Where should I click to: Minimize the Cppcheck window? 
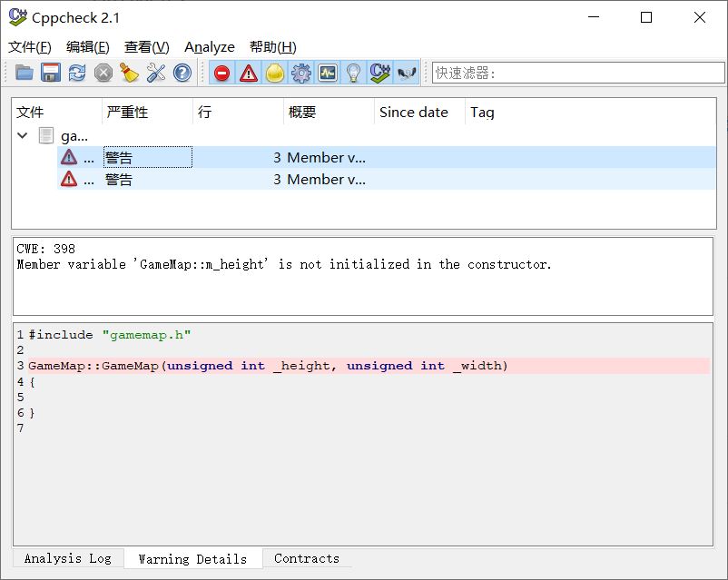click(594, 17)
